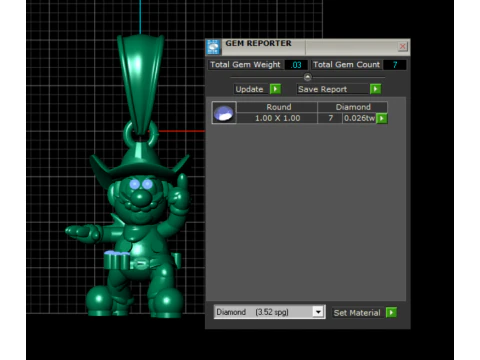Click the Update button label
The image size is (480, 360).
pos(249,89)
